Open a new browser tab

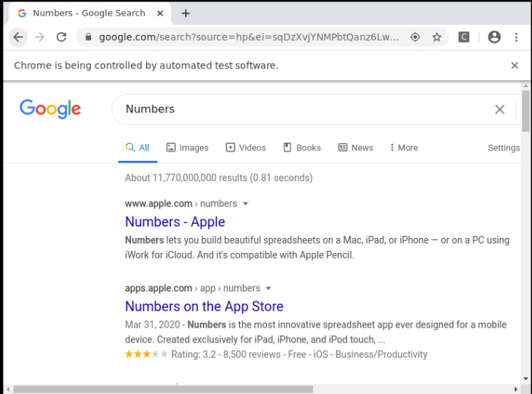click(186, 13)
